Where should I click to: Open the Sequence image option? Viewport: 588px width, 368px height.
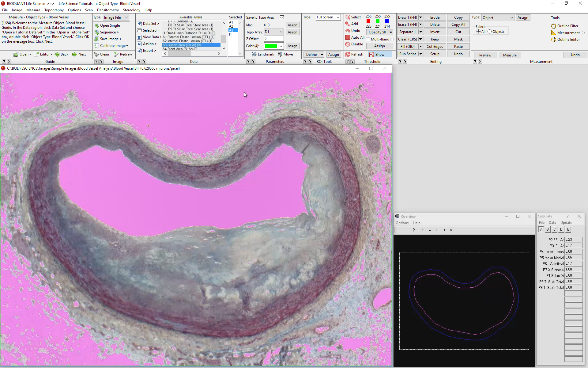point(106,32)
